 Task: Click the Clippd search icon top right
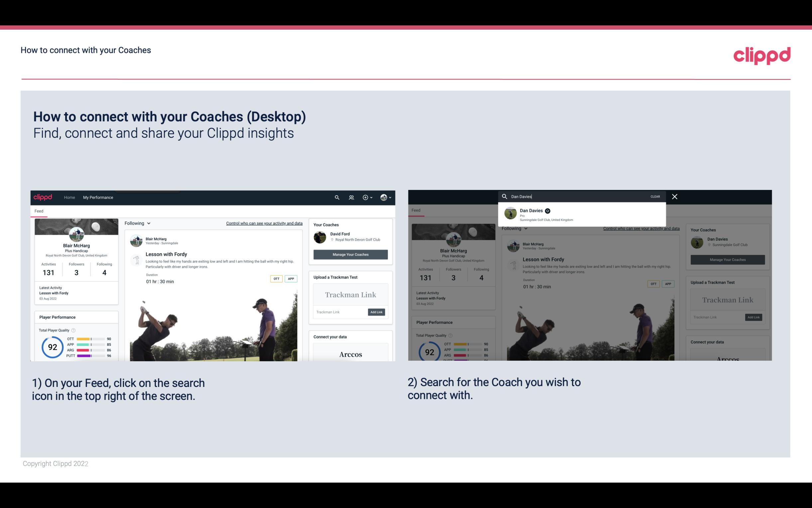337,197
